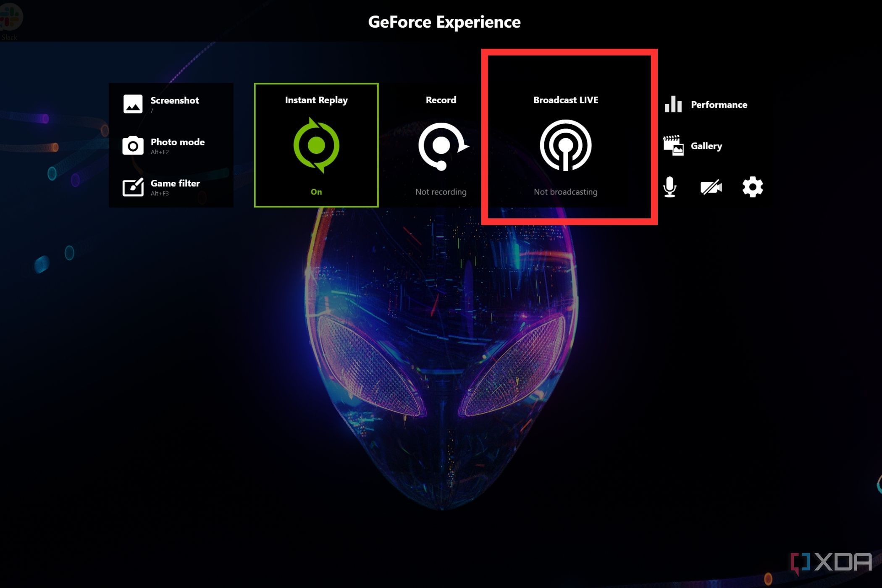Click the 'Not recording' status text
Viewport: 882px width, 588px height.
click(441, 192)
